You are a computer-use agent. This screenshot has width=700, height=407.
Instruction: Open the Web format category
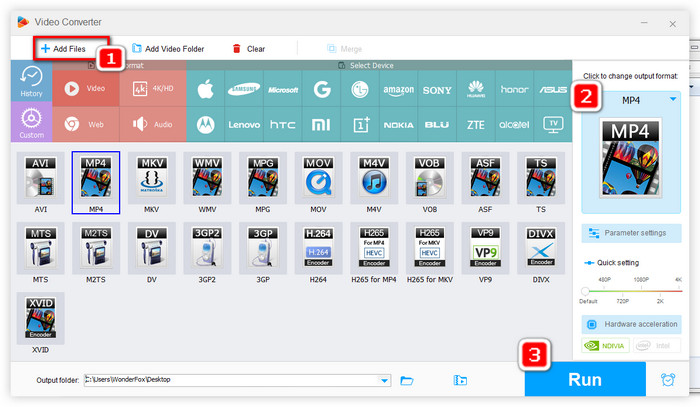86,125
